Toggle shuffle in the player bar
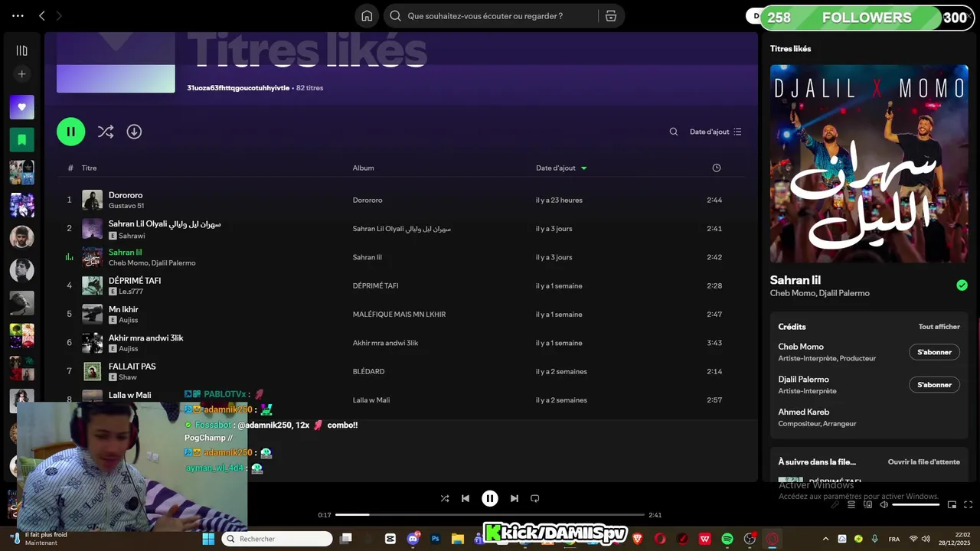The height and width of the screenshot is (551, 980). pos(445,498)
